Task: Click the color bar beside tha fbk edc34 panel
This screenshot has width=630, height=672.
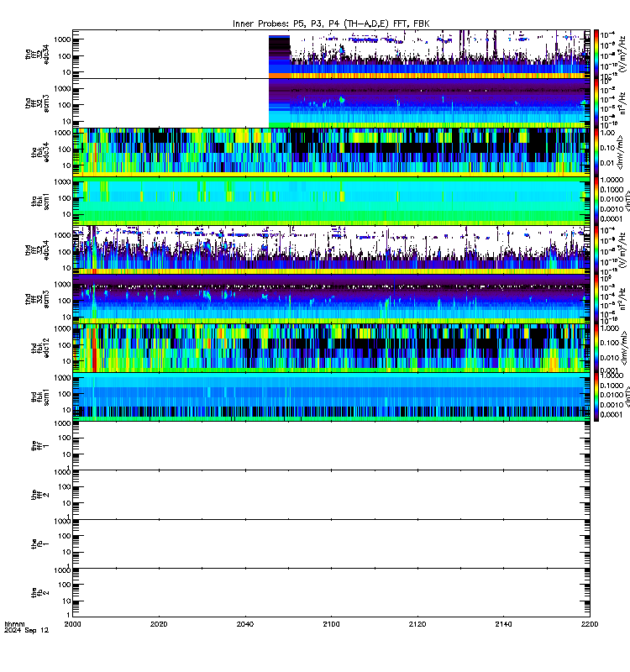Action: coord(596,152)
